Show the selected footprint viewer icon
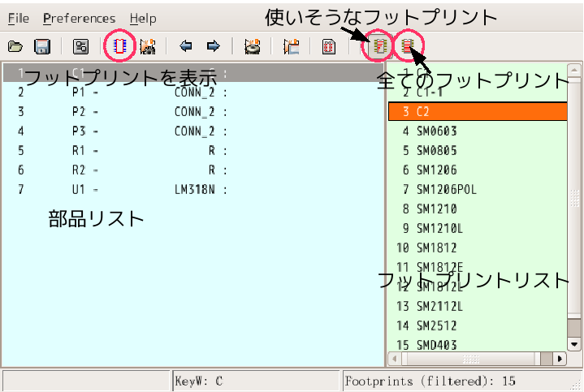 [x=119, y=47]
